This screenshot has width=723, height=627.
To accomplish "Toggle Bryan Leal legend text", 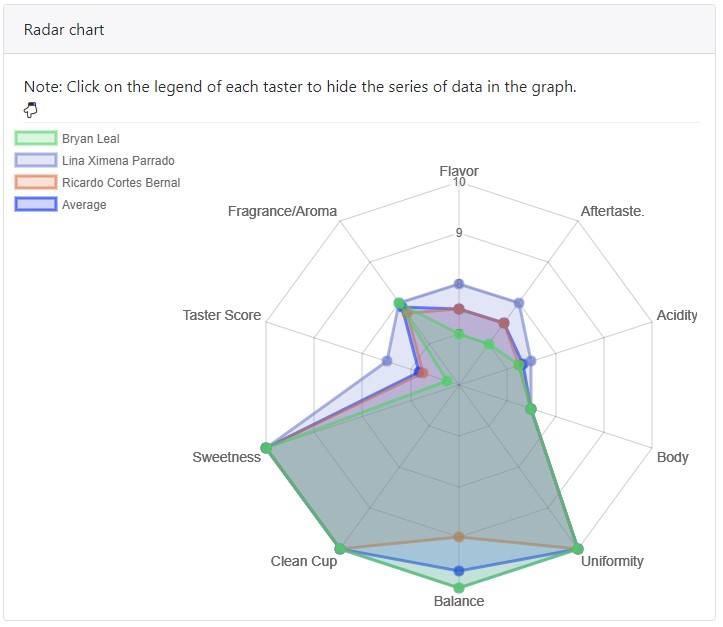I will (90, 139).
